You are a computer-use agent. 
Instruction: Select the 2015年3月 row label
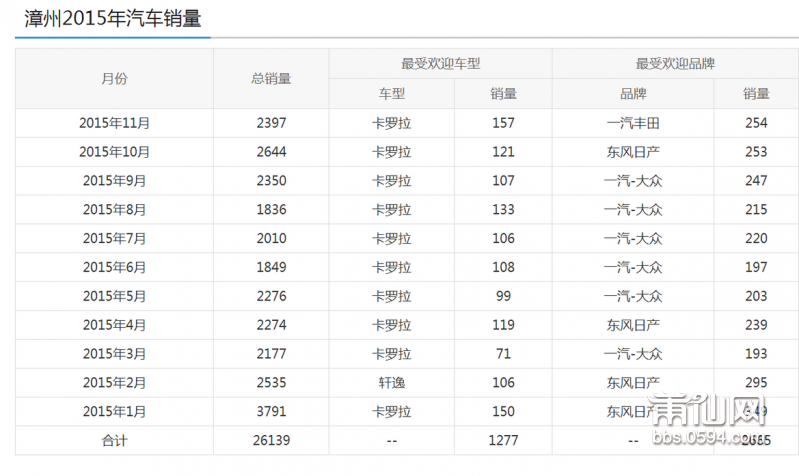(114, 354)
